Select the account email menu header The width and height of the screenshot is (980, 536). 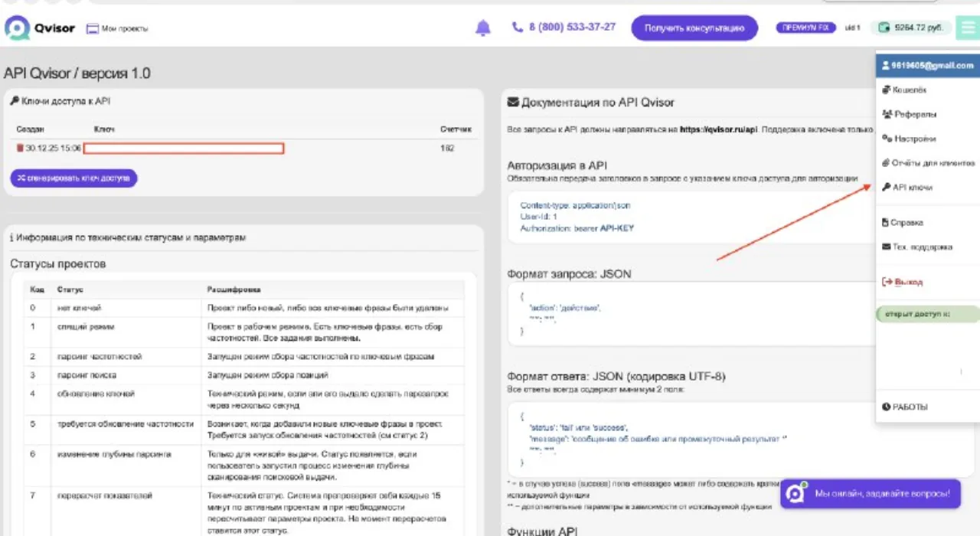(x=927, y=65)
